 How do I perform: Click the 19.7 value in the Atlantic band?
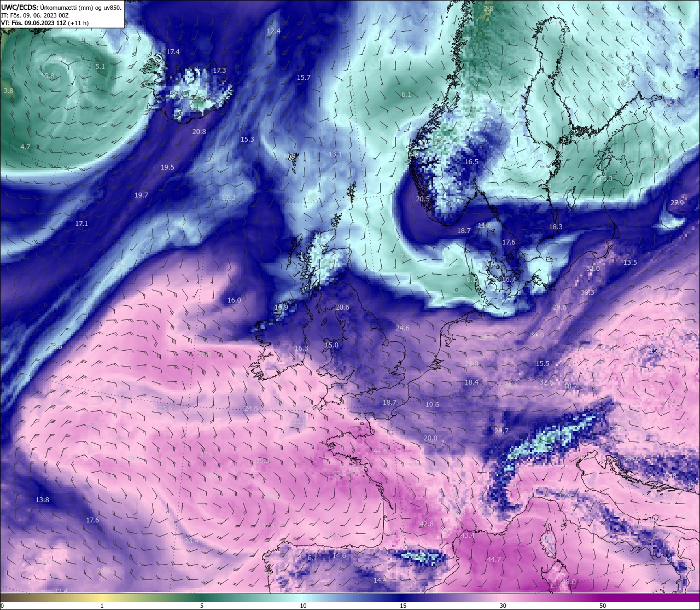pos(141,195)
